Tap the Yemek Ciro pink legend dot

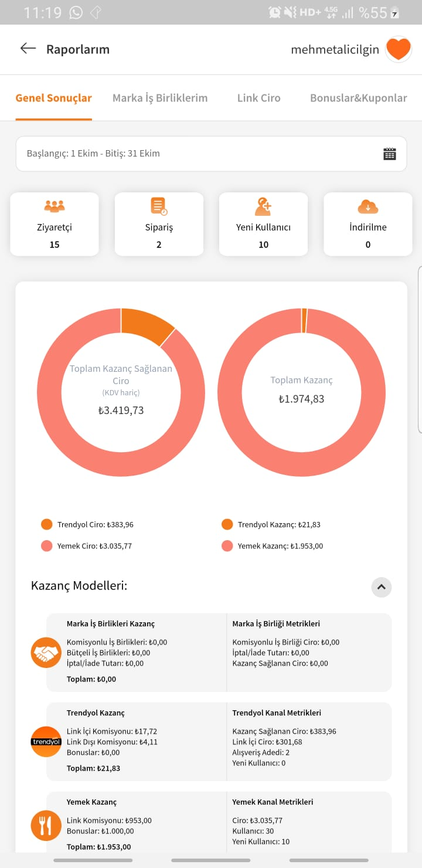tap(47, 546)
